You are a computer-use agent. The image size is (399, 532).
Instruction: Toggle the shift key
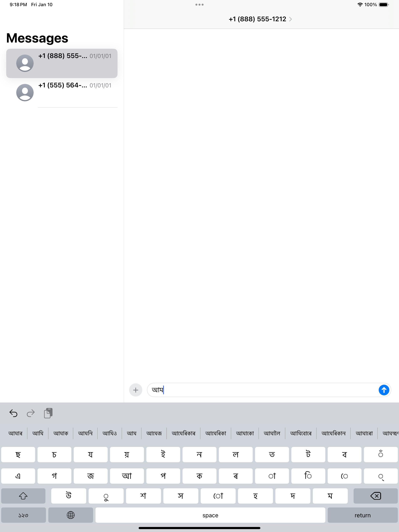pyautogui.click(x=23, y=496)
